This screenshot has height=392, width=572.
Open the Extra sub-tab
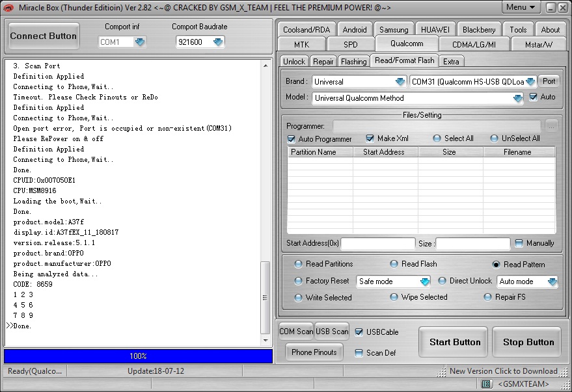pos(451,62)
